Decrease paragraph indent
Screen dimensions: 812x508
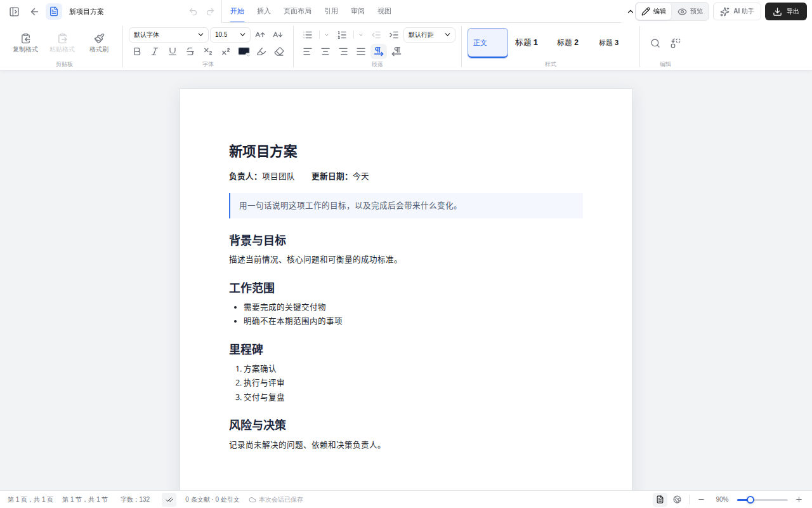pos(376,35)
